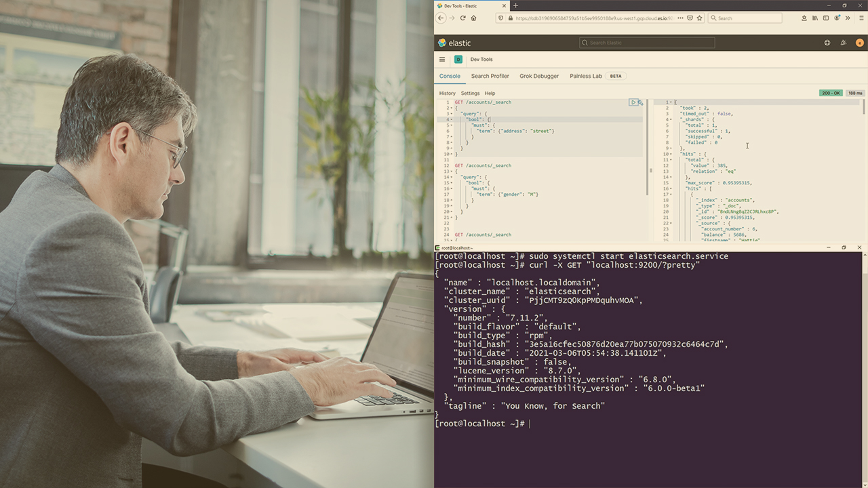The image size is (868, 488).
Task: Click the Send Request play button in Console
Action: 633,102
